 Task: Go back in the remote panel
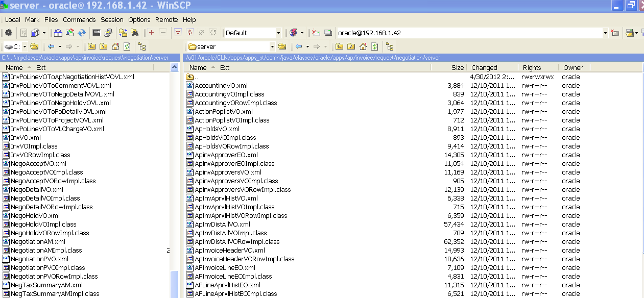click(299, 46)
